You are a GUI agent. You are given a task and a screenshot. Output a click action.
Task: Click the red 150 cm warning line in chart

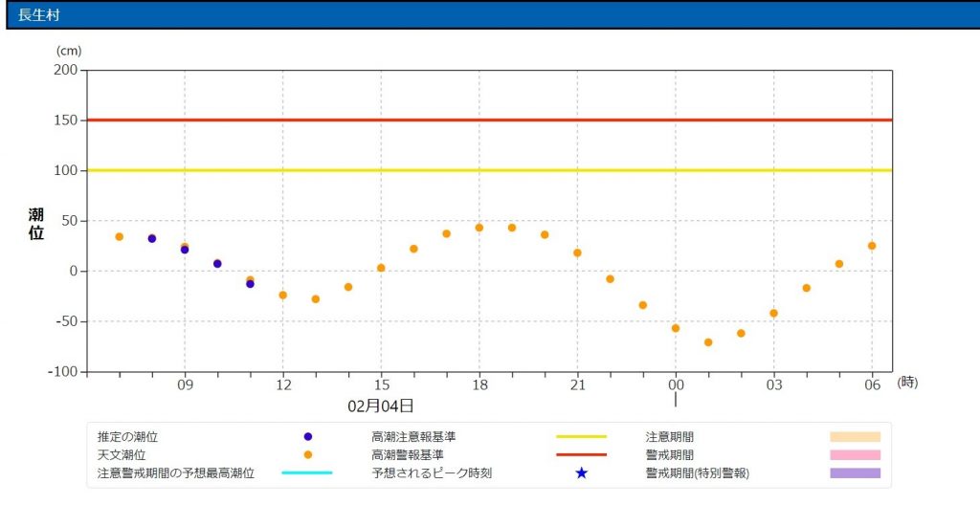(x=489, y=120)
